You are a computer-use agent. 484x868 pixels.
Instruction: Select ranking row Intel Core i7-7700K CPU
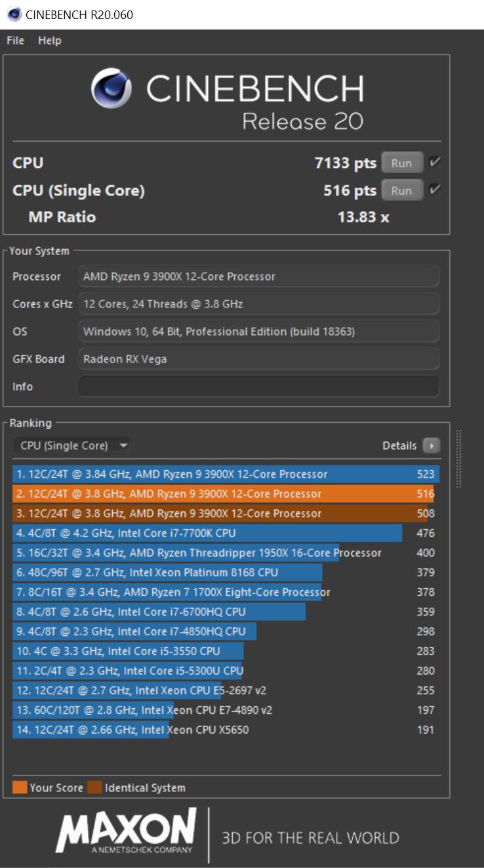(226, 533)
